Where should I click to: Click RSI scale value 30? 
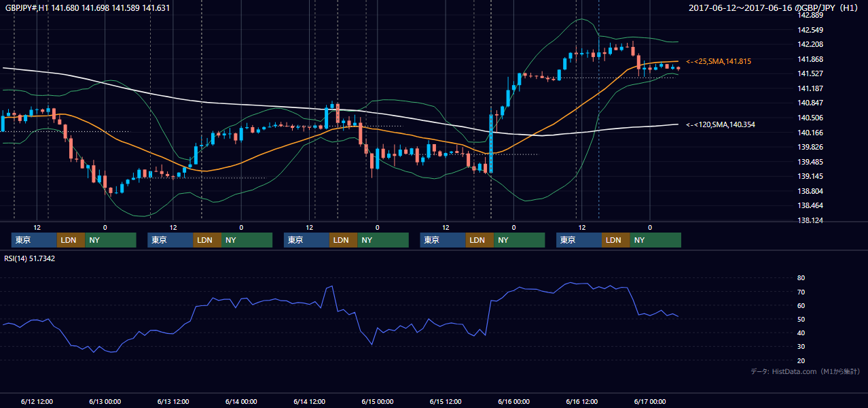click(801, 346)
